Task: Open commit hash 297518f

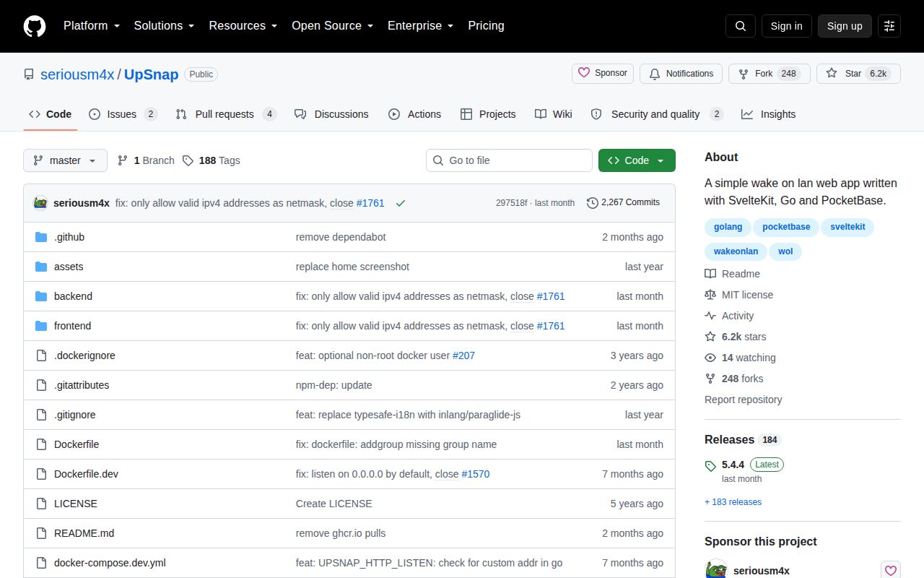Action: pyautogui.click(x=511, y=203)
